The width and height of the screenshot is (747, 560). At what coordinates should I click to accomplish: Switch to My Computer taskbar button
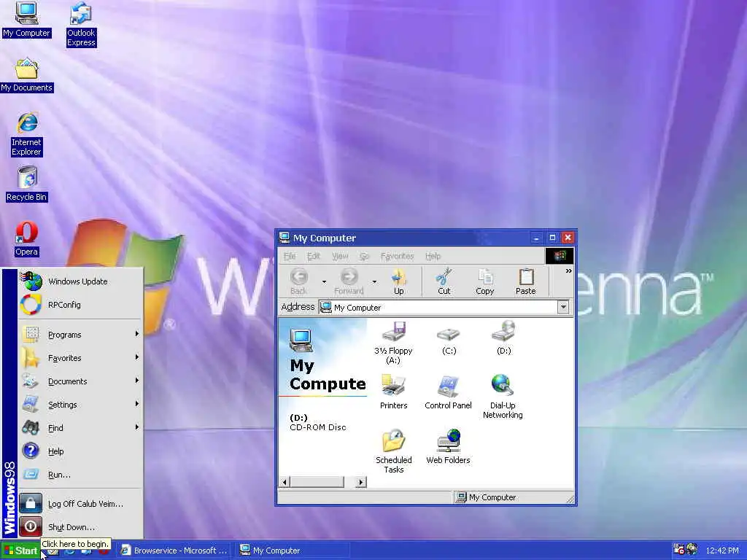click(x=293, y=551)
